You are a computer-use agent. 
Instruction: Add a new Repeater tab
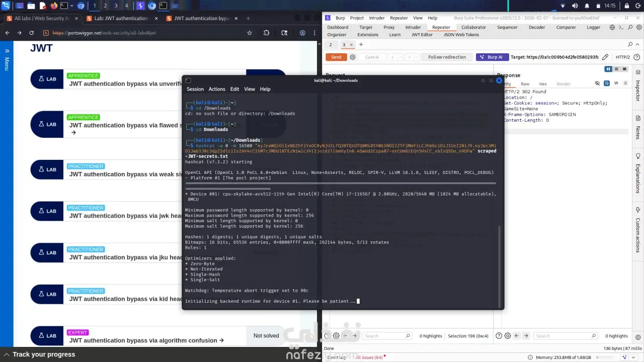point(361,45)
